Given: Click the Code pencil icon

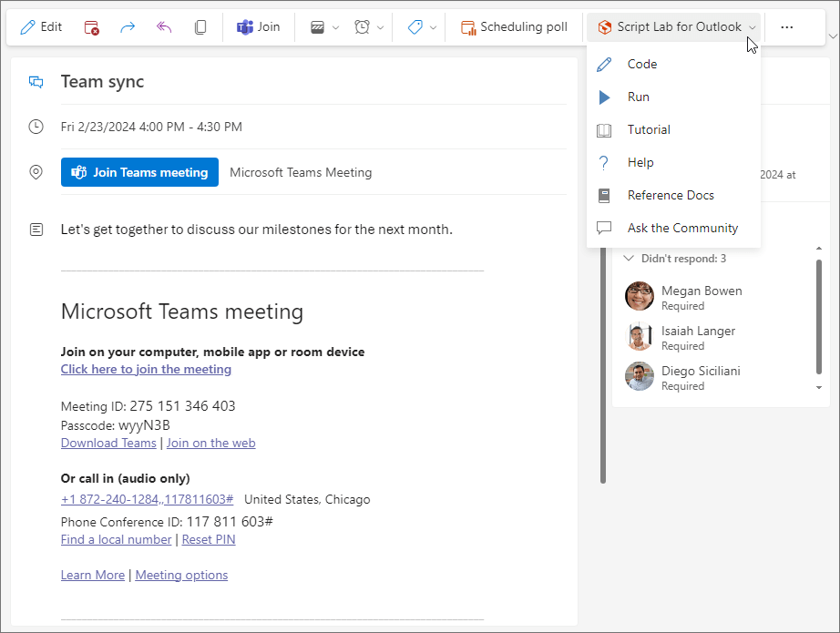Looking at the screenshot, I should pos(604,65).
